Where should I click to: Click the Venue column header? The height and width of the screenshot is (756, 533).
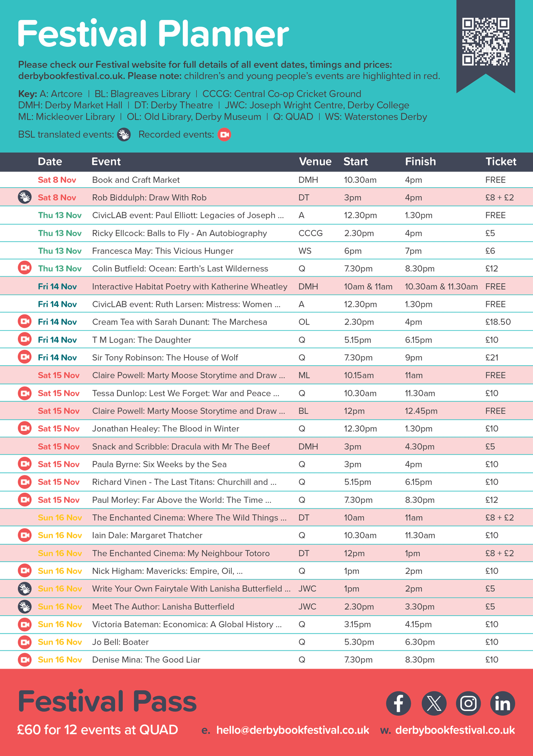pos(315,162)
